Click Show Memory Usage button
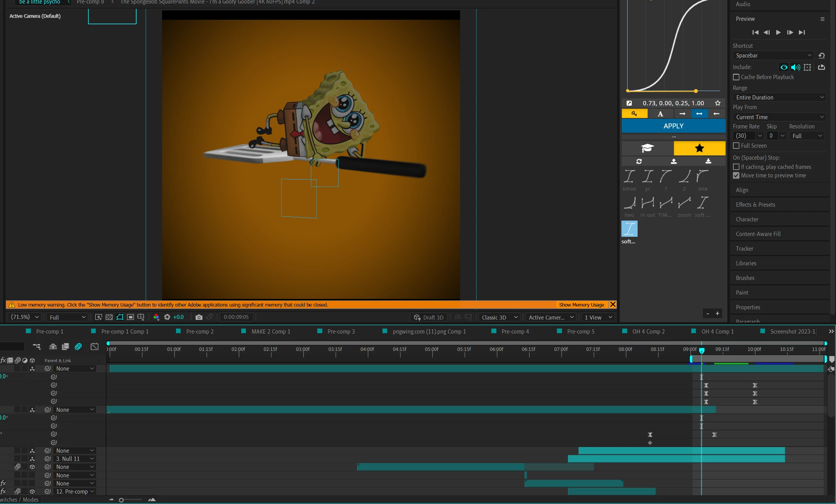 581,305
